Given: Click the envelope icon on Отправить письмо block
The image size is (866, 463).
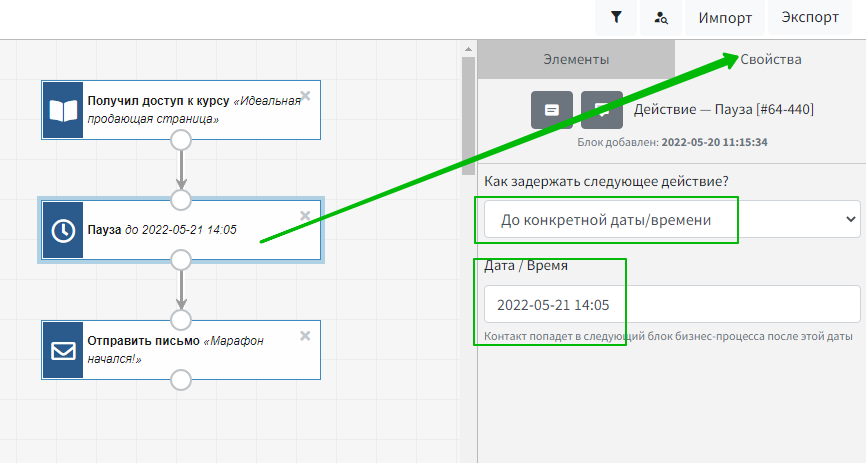Looking at the screenshot, I should [62, 350].
